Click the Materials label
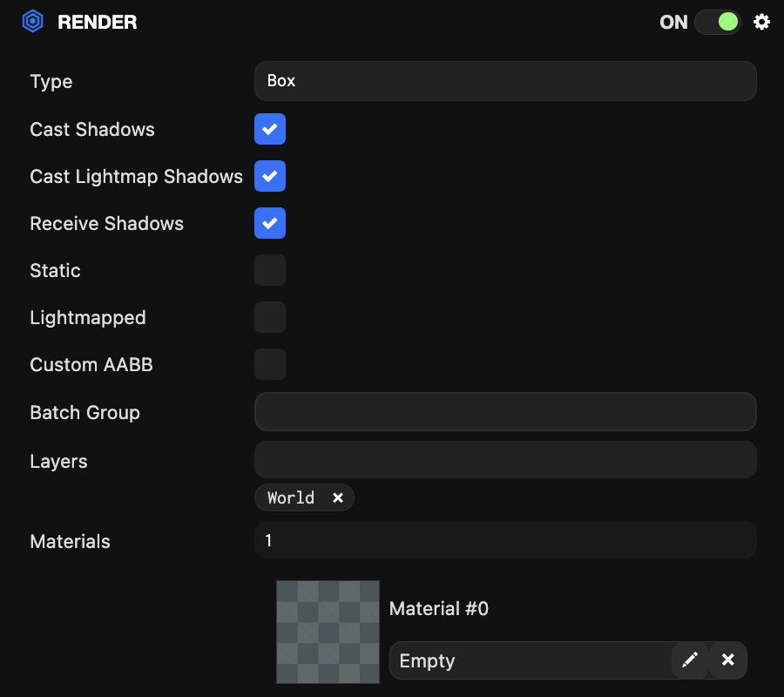784x697 pixels. coord(70,542)
